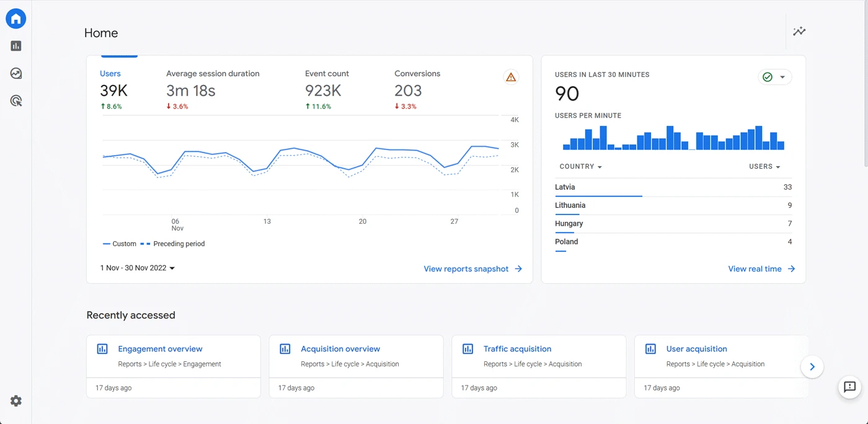Click the Latvia country row
This screenshot has height=424, width=868.
[673, 188]
